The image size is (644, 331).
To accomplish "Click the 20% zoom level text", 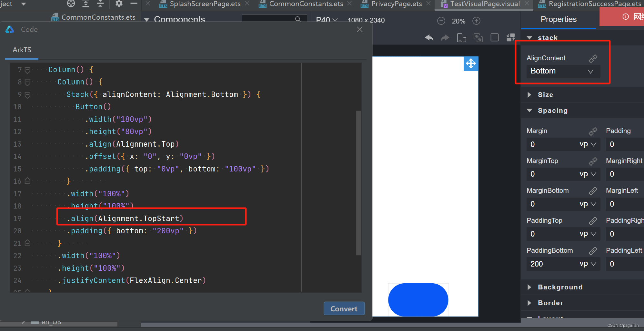I will (x=458, y=21).
